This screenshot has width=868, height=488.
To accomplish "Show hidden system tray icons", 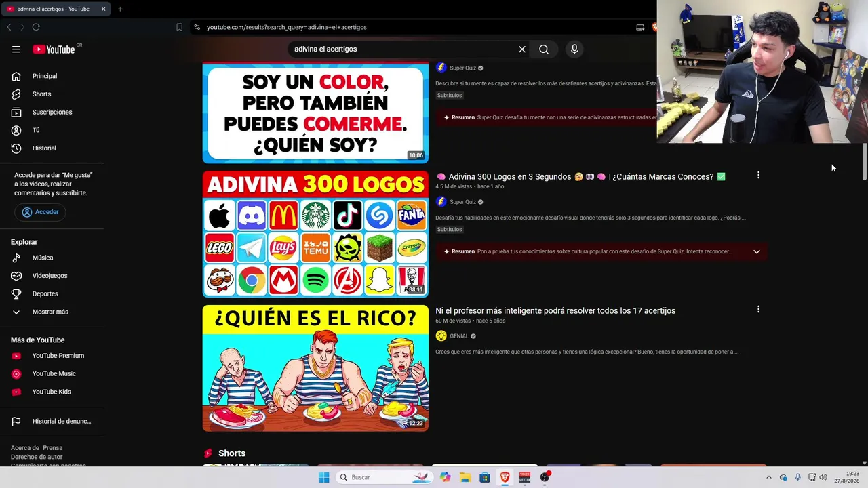I will click(x=769, y=477).
